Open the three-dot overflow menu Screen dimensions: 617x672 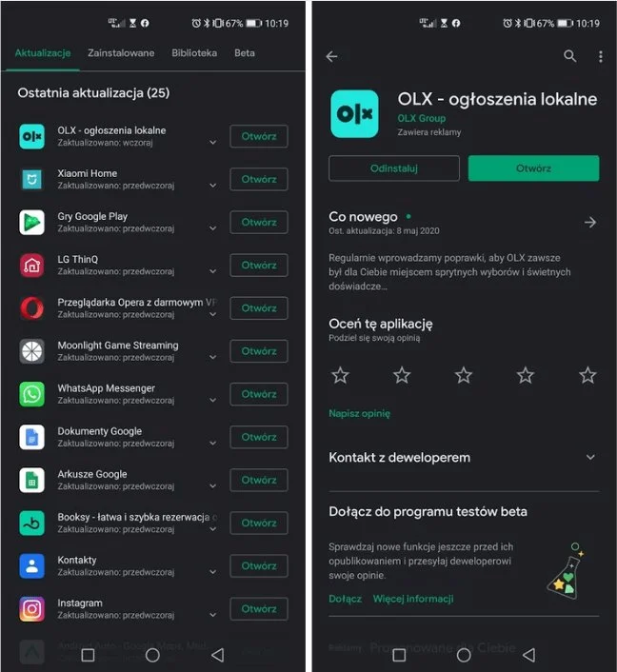[601, 57]
